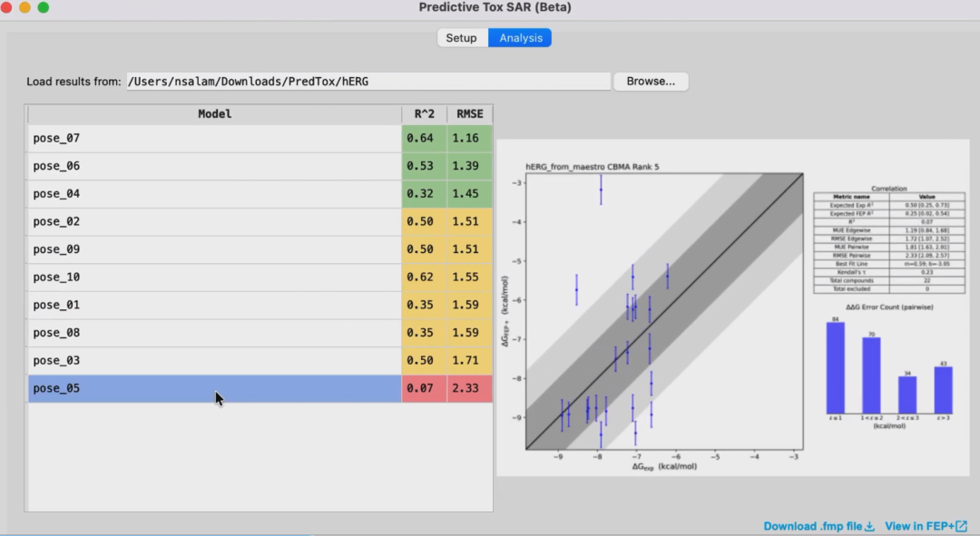Switch to the Setup tab
The image size is (980, 536).
pyautogui.click(x=462, y=38)
